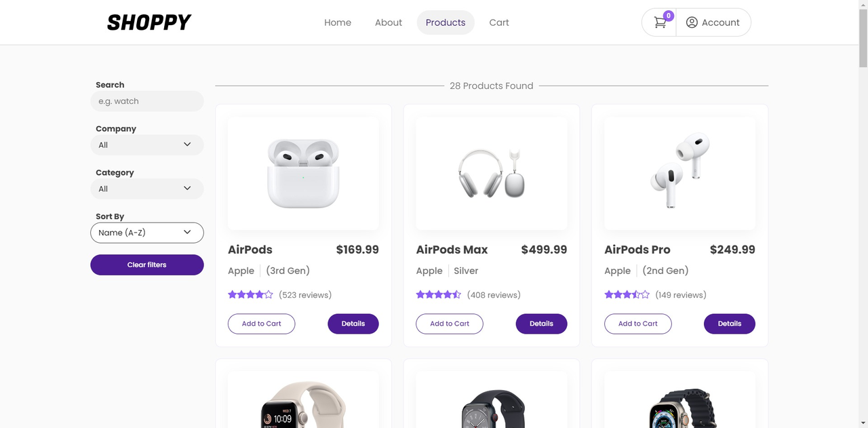The image size is (868, 428).
Task: Open the Category filter dropdown
Action: pyautogui.click(x=146, y=189)
